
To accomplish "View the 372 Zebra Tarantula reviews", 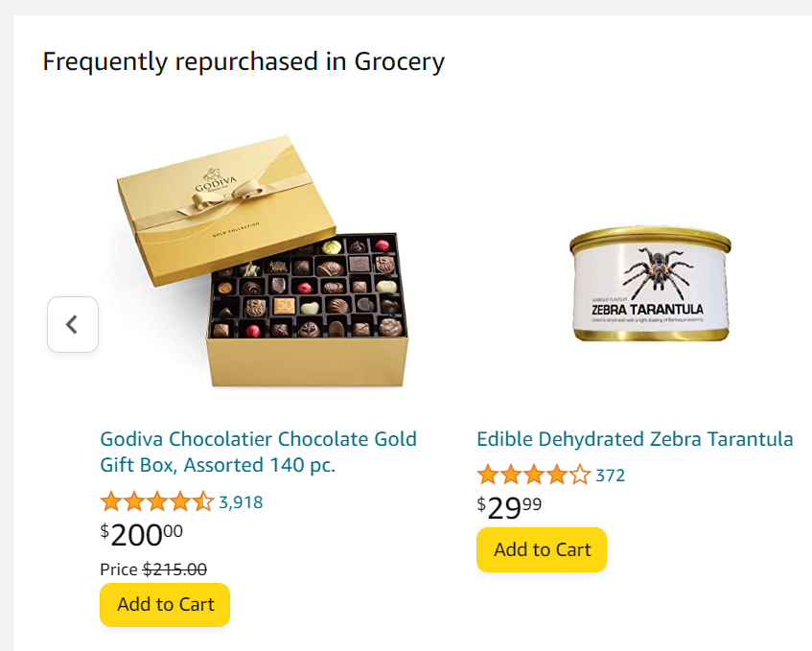I will point(610,475).
